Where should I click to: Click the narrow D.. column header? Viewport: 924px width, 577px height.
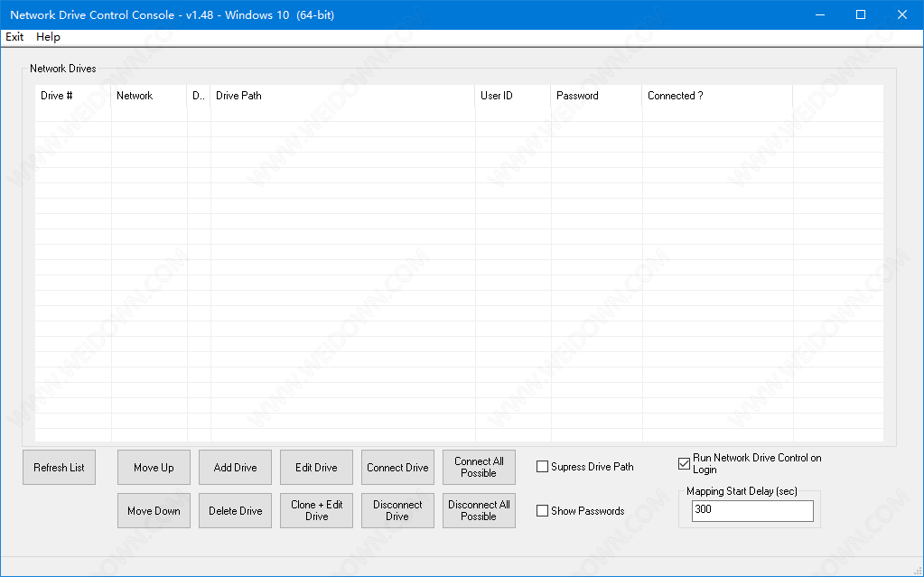coord(199,96)
